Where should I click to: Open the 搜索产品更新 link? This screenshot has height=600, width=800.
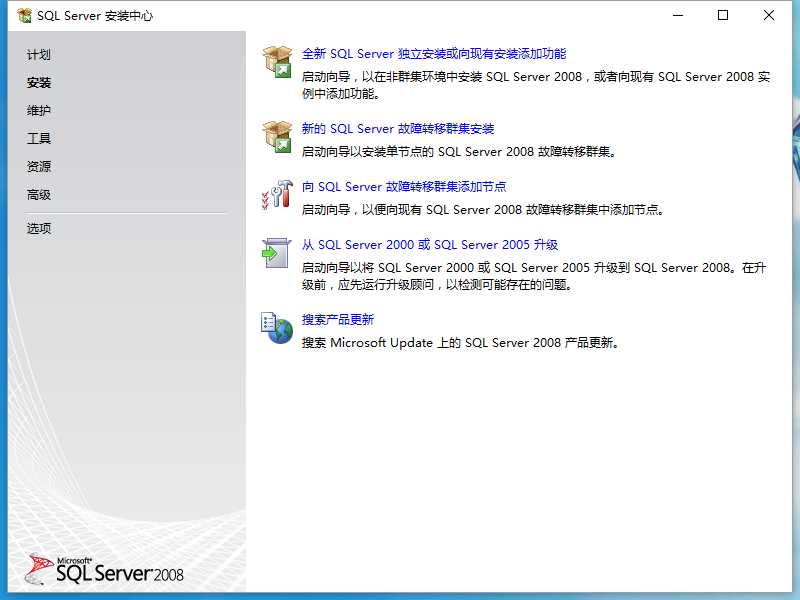click(x=338, y=319)
